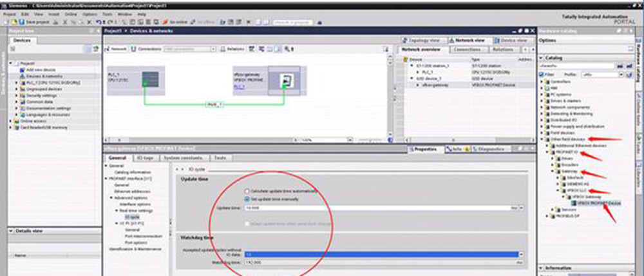Select SIEMENS AG folder in catalog
Image resolution: width=644 pixels, height=276 pixels.
coord(577,184)
